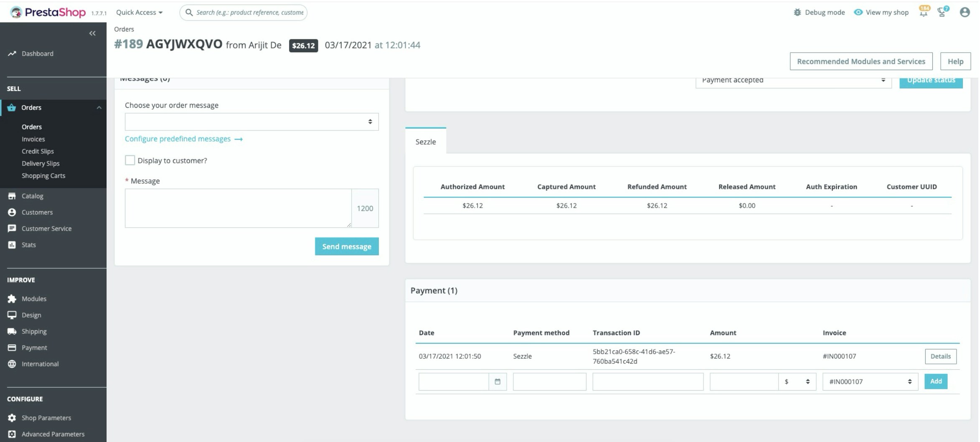Click the Dashboard trend icon
Image resolution: width=980 pixels, height=442 pixels.
pyautogui.click(x=12, y=53)
